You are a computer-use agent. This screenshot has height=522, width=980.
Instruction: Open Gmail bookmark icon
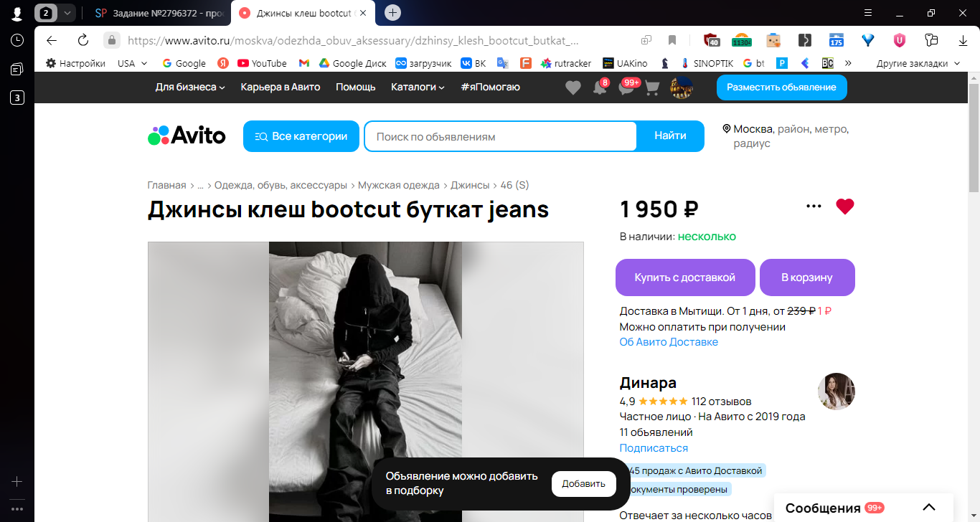point(304,63)
